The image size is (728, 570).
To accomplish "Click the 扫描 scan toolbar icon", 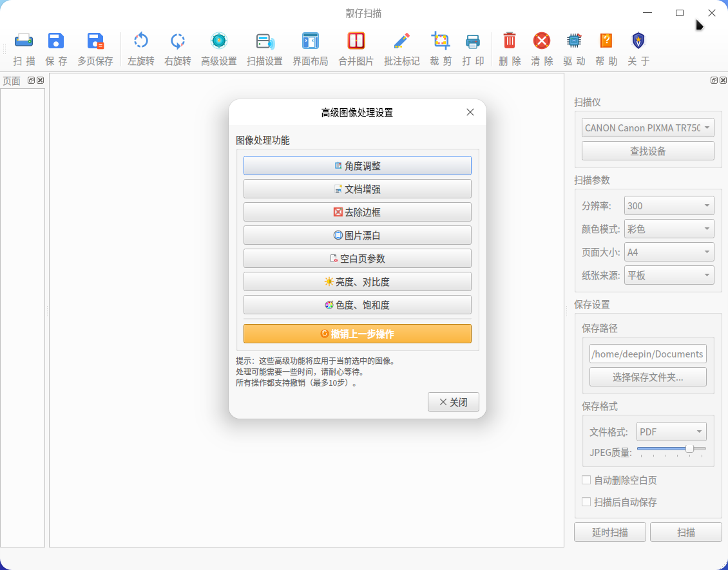I will (x=24, y=41).
